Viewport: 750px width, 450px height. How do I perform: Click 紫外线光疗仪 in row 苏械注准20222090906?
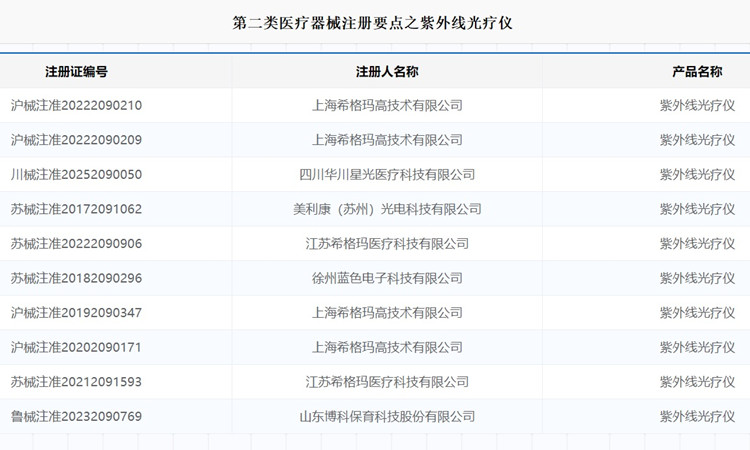coord(697,243)
